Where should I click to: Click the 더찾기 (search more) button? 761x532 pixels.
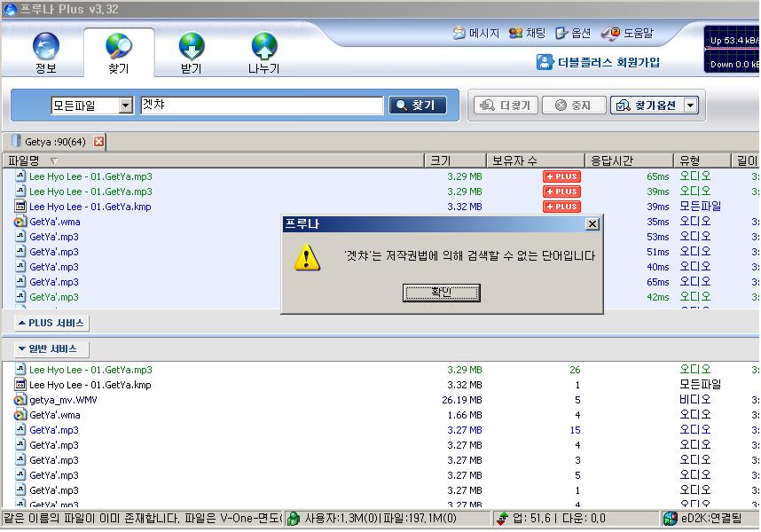[506, 106]
